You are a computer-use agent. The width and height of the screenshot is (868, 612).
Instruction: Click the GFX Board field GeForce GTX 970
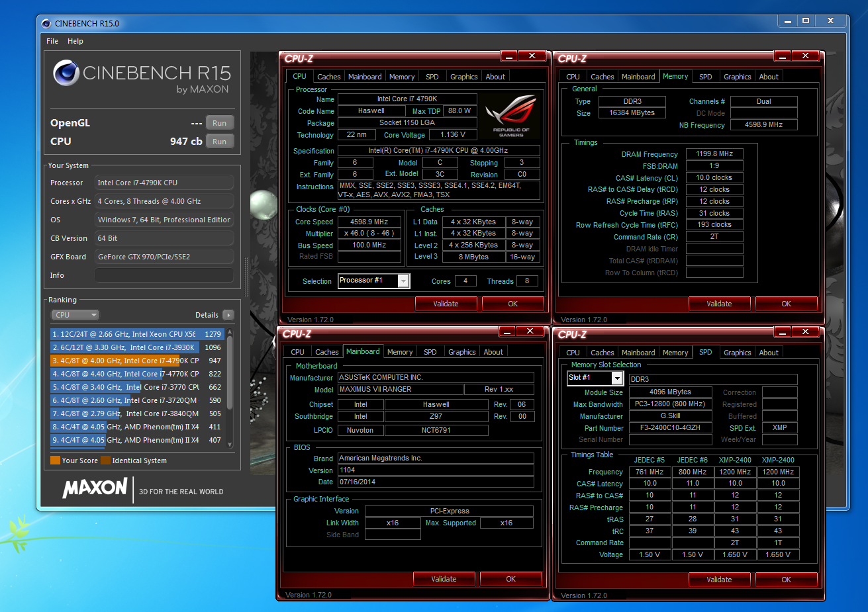tap(164, 257)
